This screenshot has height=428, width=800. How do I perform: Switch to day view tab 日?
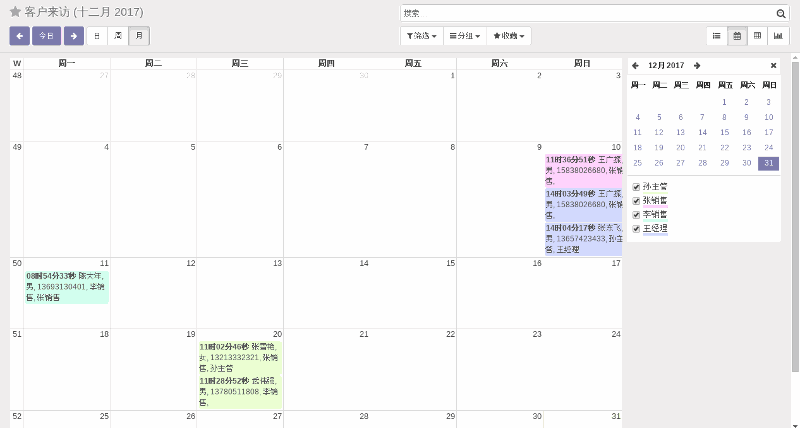(97, 36)
